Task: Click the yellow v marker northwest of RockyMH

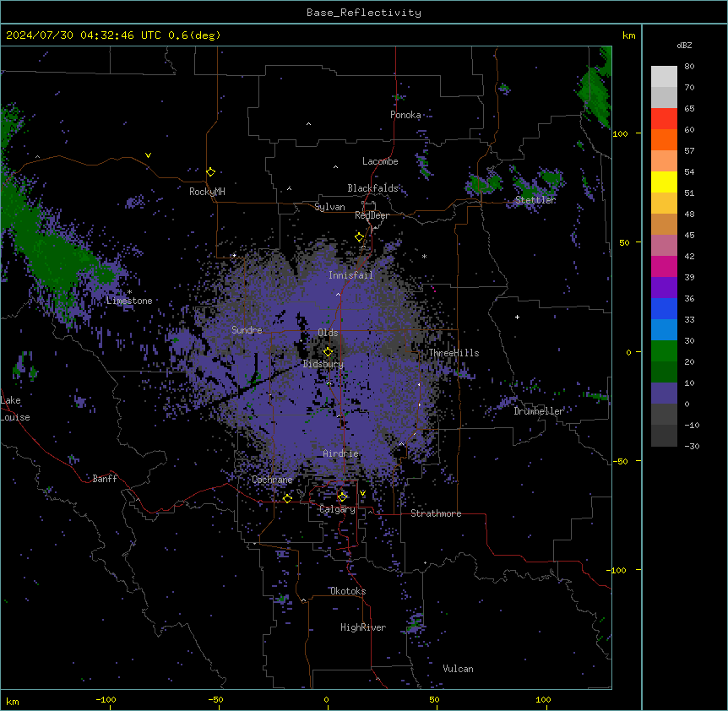Action: coord(148,155)
